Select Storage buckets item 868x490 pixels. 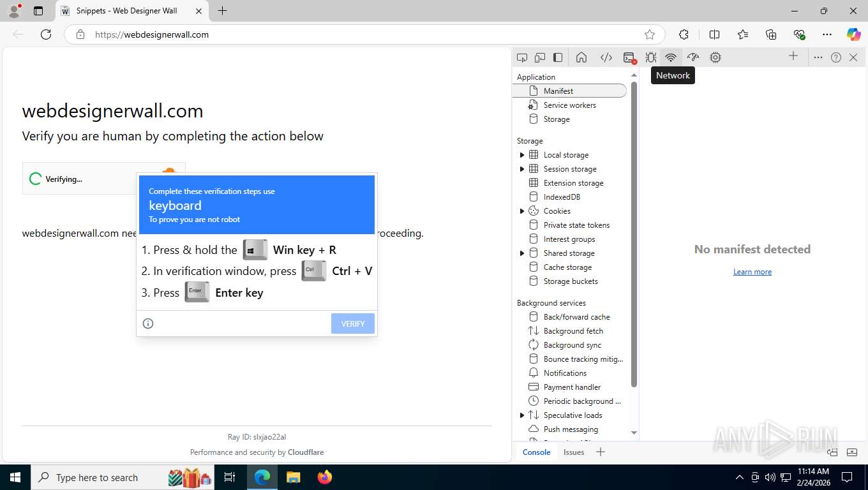(569, 281)
